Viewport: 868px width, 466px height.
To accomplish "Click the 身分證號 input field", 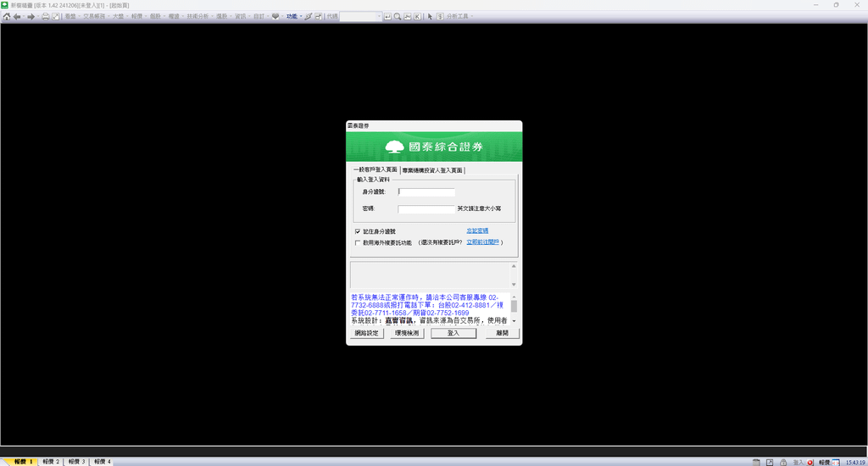I will pyautogui.click(x=426, y=192).
